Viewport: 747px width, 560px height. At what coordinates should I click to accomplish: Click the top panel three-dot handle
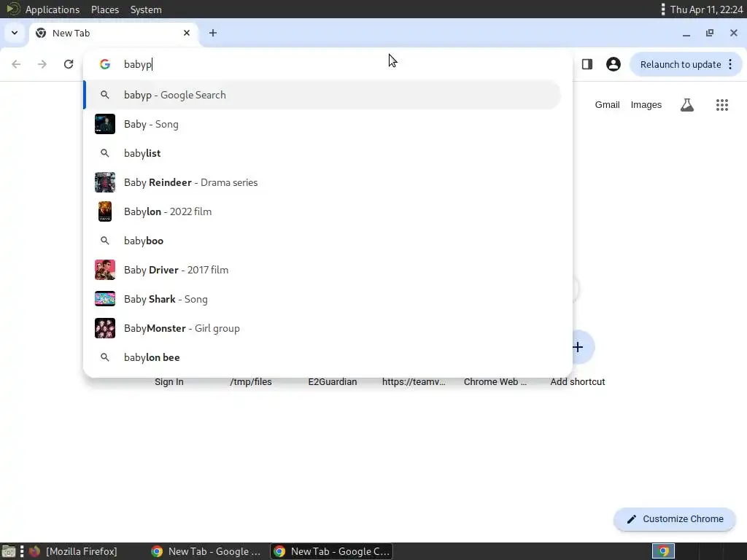click(662, 9)
